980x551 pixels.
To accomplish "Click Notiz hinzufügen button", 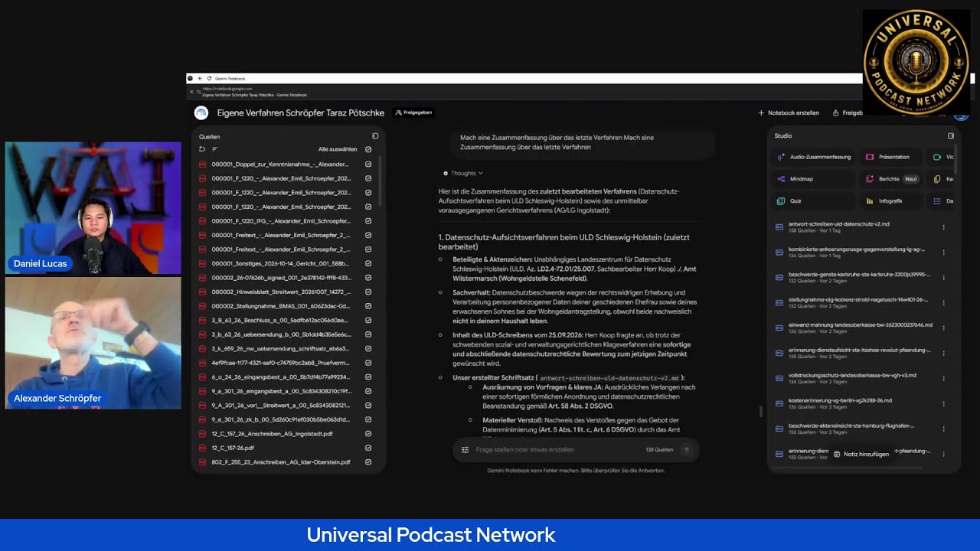I will click(x=861, y=454).
